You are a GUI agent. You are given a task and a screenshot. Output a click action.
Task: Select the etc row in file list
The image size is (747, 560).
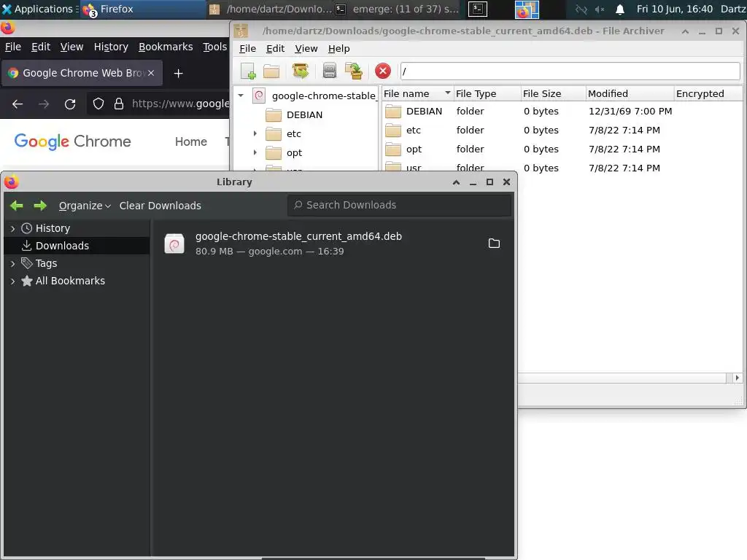tap(562, 130)
